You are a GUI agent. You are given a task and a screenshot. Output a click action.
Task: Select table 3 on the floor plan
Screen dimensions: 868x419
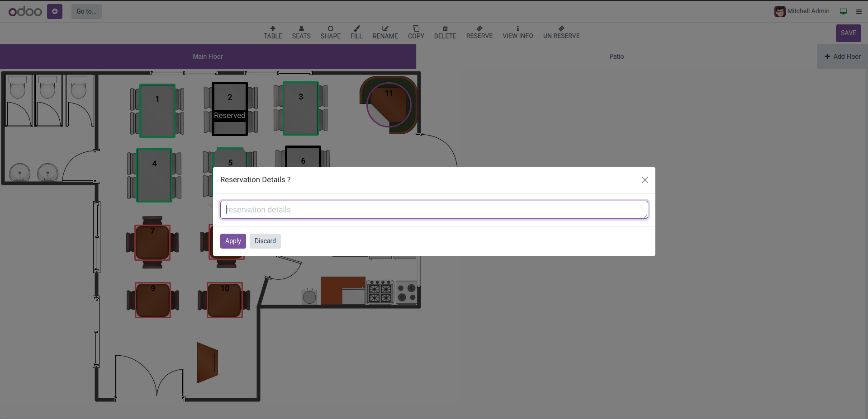[301, 108]
